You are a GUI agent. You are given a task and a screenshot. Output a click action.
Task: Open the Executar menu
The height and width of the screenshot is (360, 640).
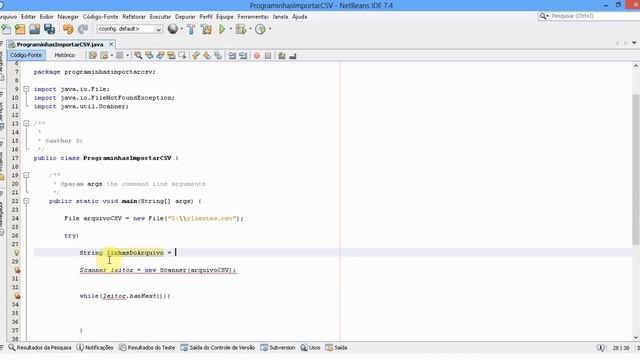tap(160, 17)
